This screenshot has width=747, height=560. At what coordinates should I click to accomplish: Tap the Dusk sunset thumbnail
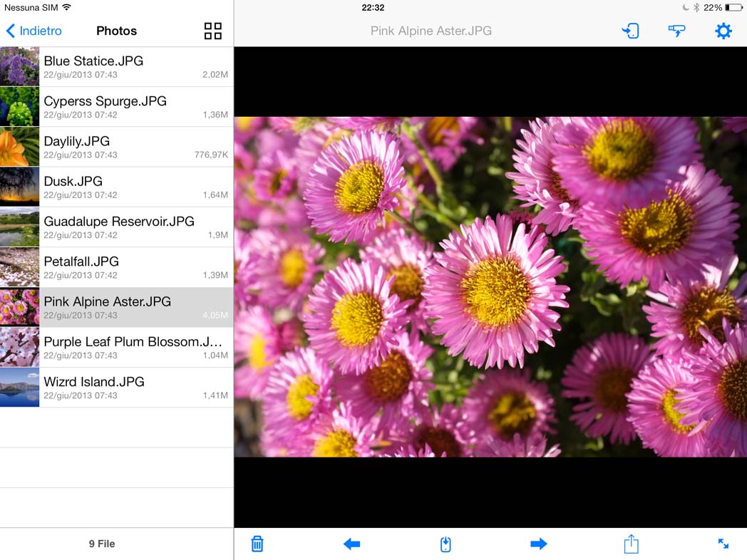point(19,187)
